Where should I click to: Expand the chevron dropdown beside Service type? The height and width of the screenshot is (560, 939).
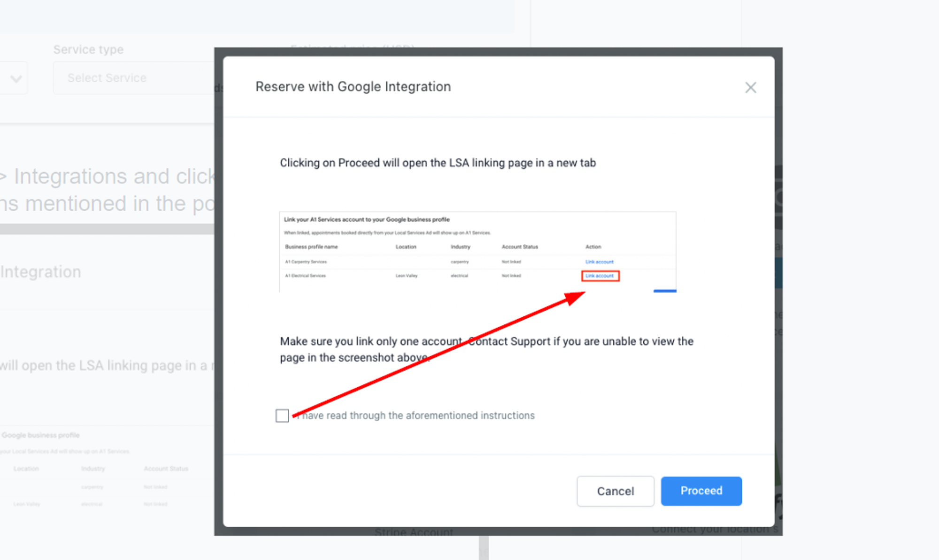[16, 78]
